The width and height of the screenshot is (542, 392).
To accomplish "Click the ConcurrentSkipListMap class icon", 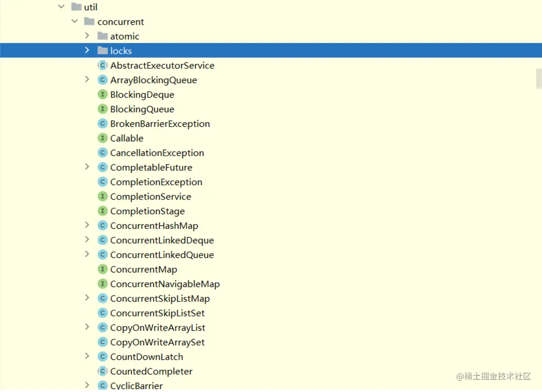I will pos(103,298).
